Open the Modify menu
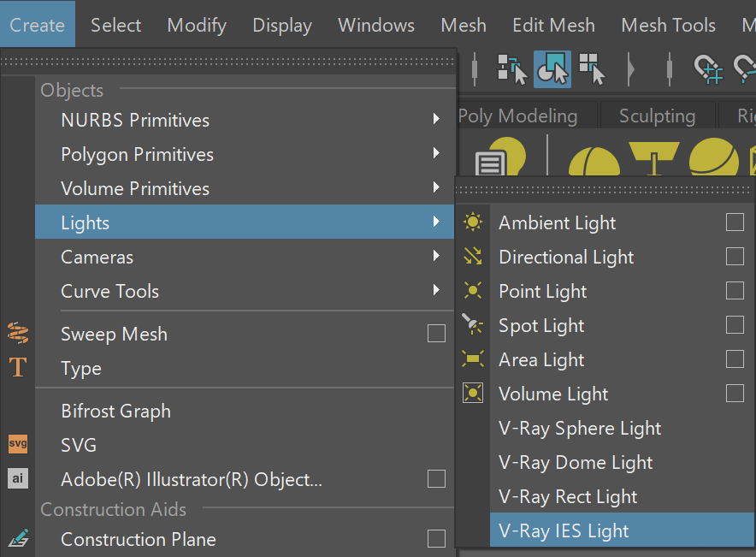The image size is (756, 557). (197, 25)
